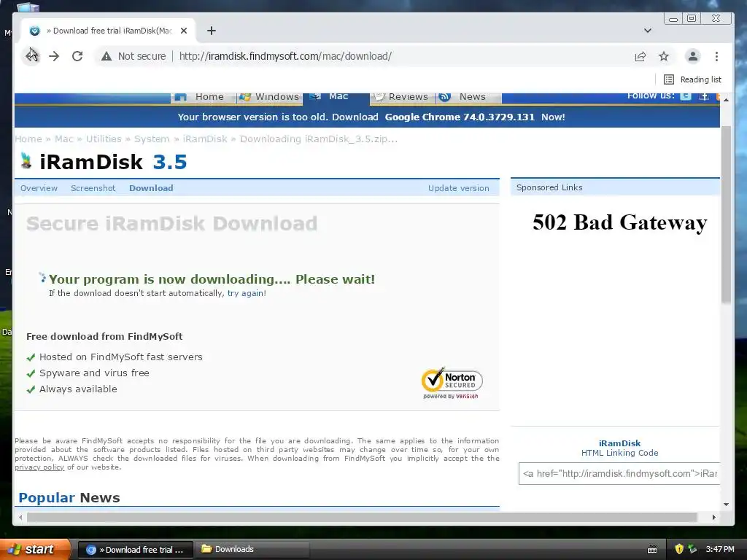Click the Sponsored Links header
The height and width of the screenshot is (560, 747).
(549, 187)
